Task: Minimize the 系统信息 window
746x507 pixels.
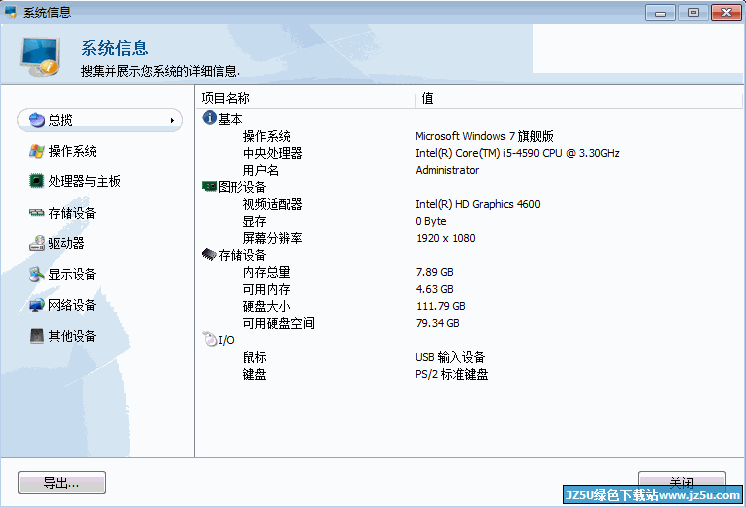Action: click(x=660, y=13)
